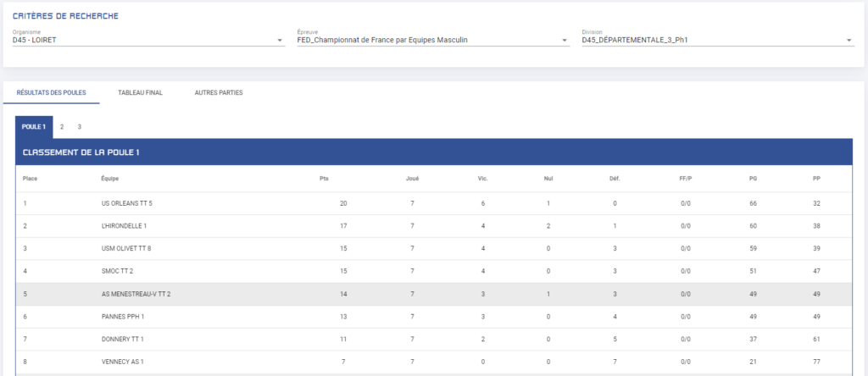Click AS MENESTREAU-V TT 2 points value 14
The image size is (868, 376).
click(x=343, y=294)
